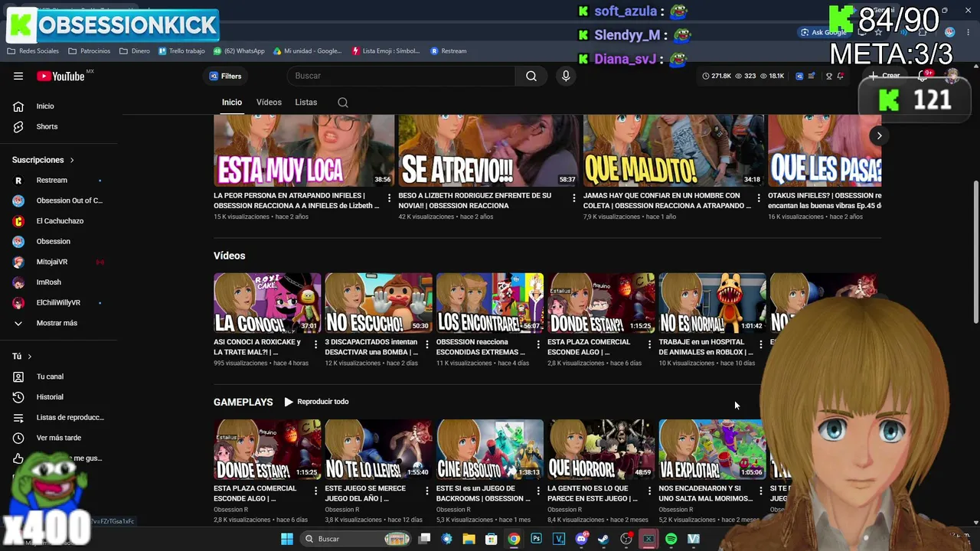Open Steam from the taskbar
The height and width of the screenshot is (551, 980).
603,539
